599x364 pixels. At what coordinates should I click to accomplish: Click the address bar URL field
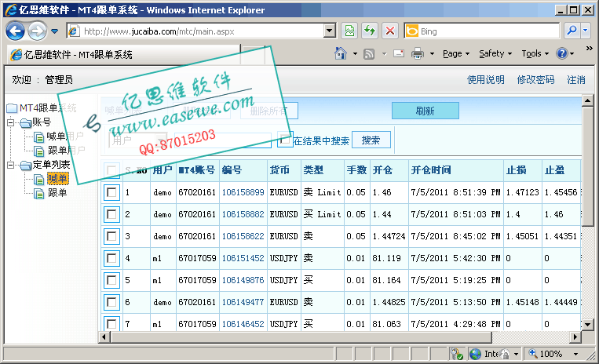pos(195,31)
